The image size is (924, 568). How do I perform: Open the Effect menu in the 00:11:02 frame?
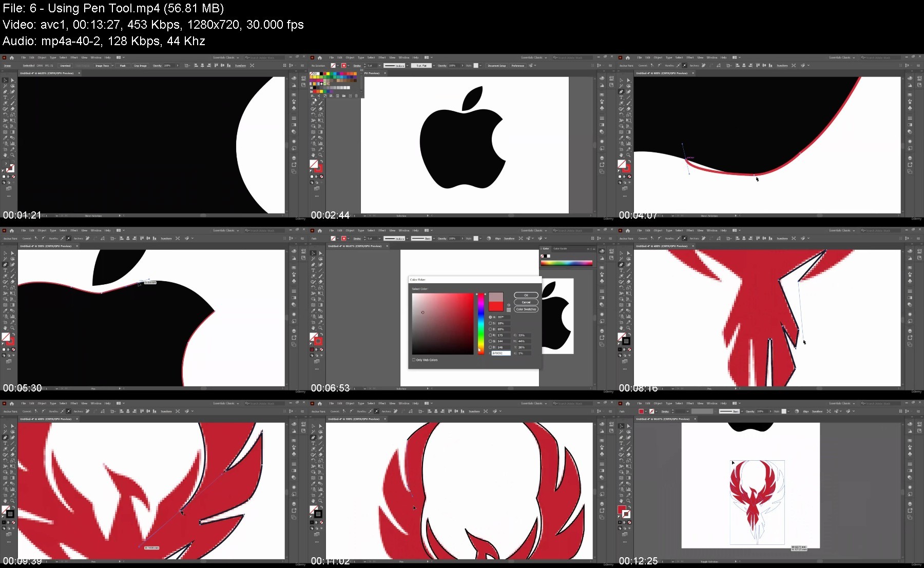pyautogui.click(x=382, y=403)
